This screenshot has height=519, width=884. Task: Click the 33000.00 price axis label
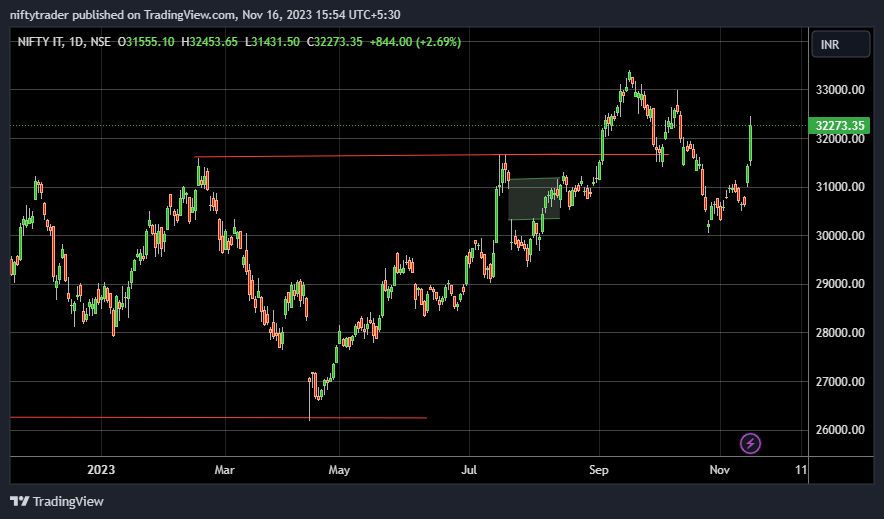pos(840,90)
